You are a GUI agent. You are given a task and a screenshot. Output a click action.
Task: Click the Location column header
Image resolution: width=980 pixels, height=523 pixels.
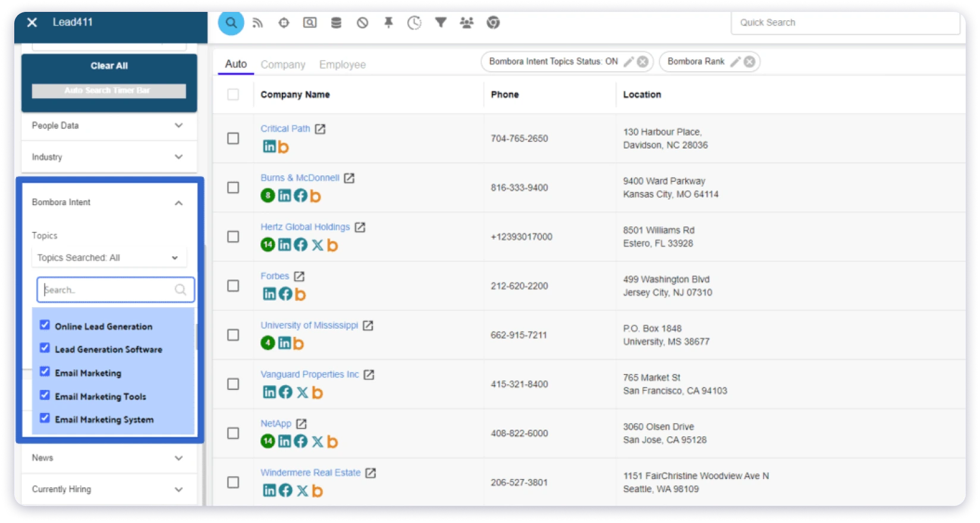(x=642, y=94)
